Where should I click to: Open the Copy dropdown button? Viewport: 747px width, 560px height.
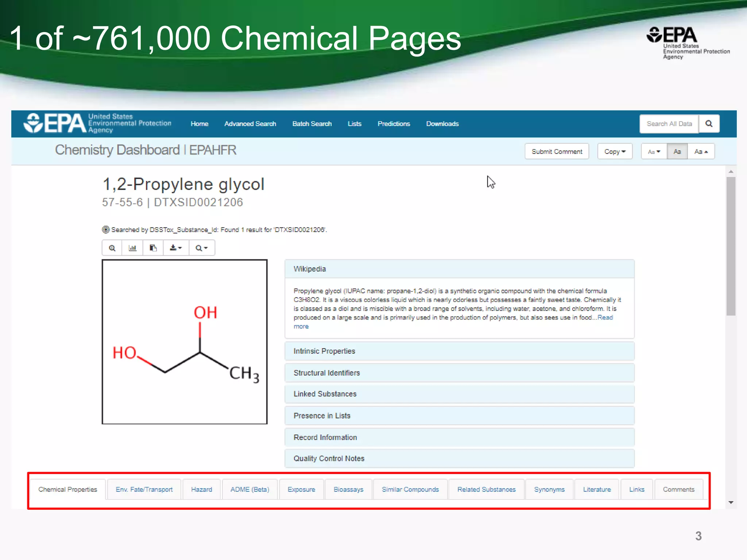(615, 151)
